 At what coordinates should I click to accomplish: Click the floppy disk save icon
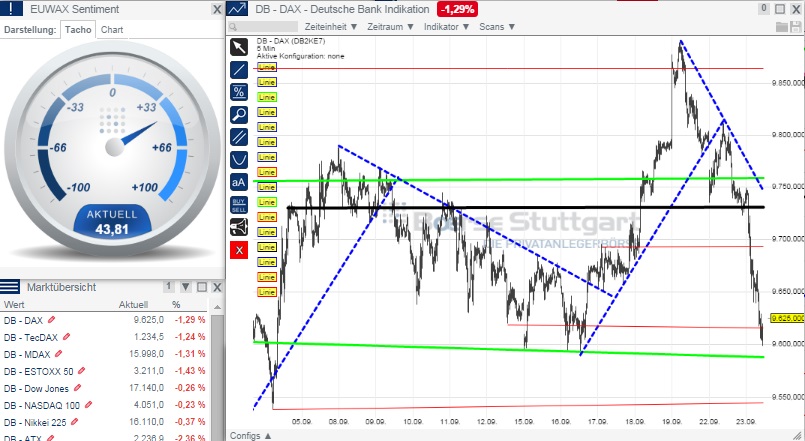(795, 27)
